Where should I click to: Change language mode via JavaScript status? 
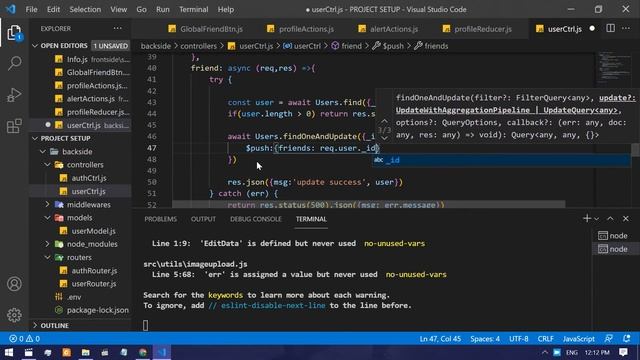click(x=578, y=338)
